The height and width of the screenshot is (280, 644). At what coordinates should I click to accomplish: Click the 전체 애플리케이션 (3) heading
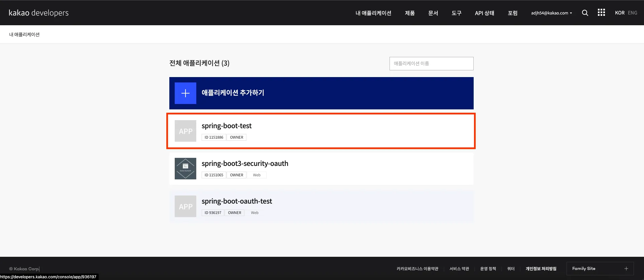199,63
